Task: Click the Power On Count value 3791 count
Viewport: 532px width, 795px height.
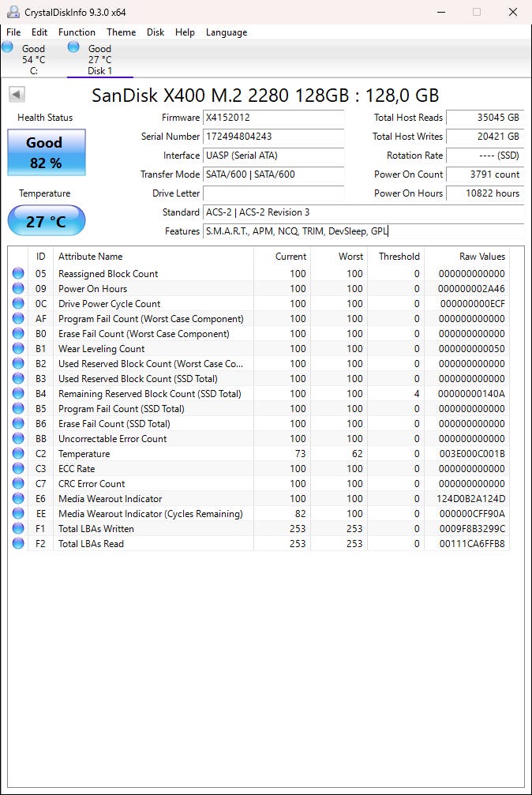Action: pos(485,174)
